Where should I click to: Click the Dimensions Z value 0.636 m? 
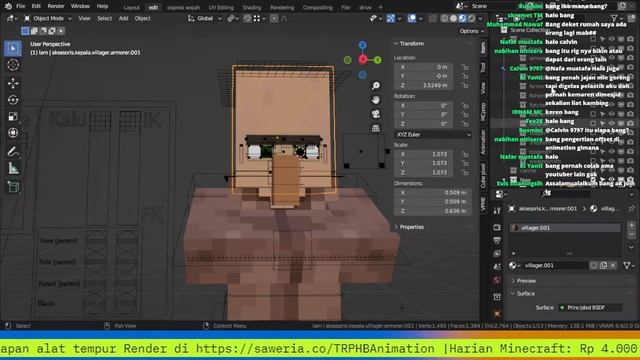pyautogui.click(x=433, y=211)
